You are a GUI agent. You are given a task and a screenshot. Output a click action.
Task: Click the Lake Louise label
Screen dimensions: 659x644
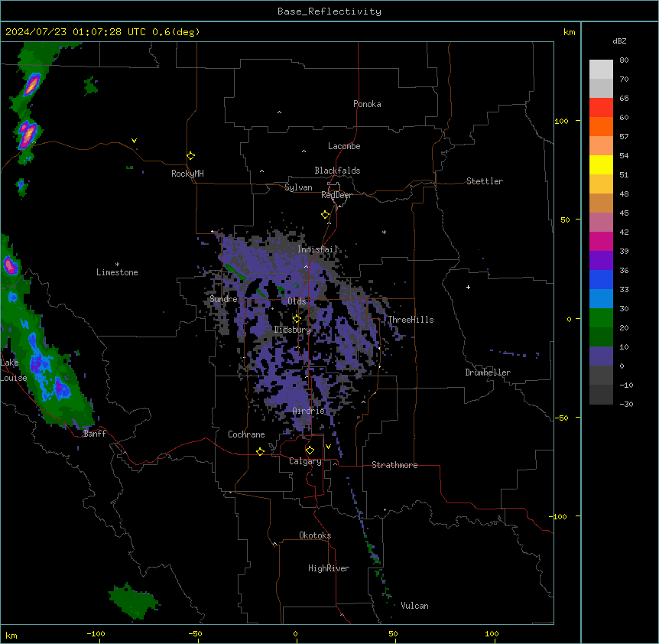tap(12, 370)
